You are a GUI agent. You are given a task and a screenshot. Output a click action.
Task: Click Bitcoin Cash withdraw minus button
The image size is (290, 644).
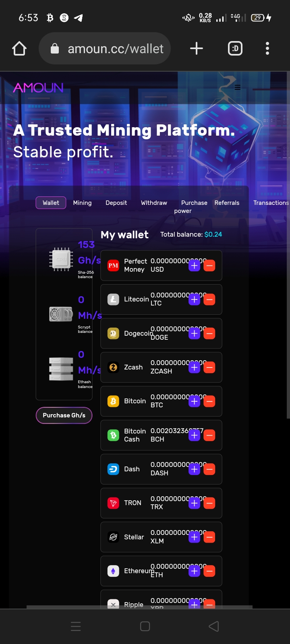209,435
